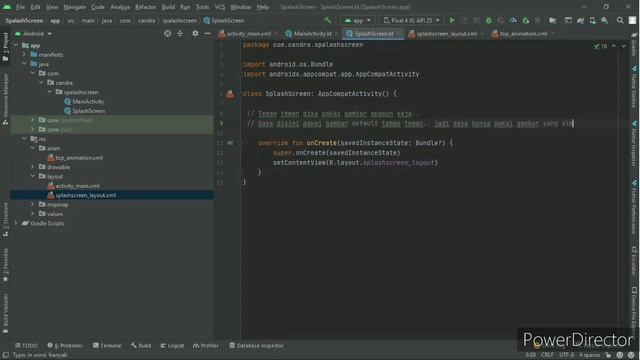Screen dimensions: 640x360
Task: Select top_animation.xml in project tree
Action: pos(79,158)
